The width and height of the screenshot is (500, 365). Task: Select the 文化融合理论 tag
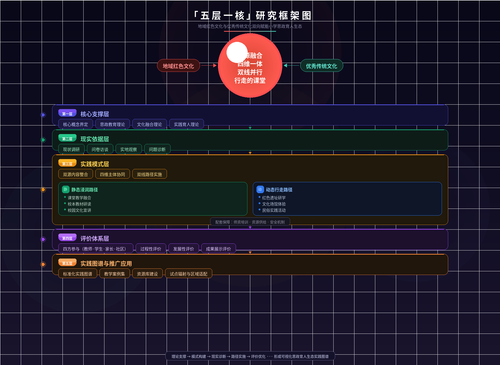149,124
